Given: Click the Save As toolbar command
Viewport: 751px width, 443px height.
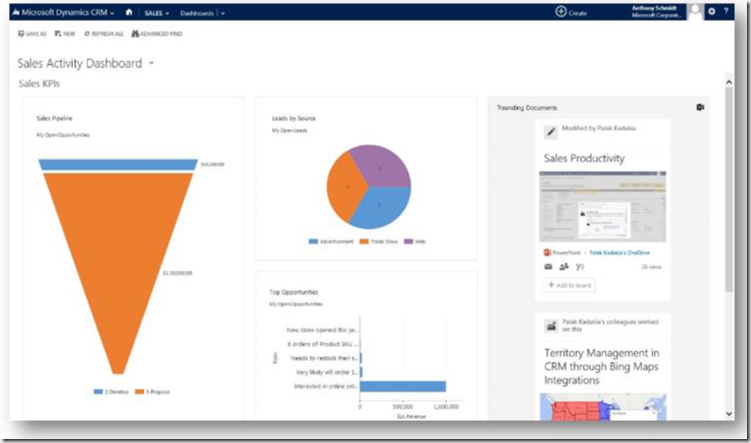Looking at the screenshot, I should click(33, 34).
